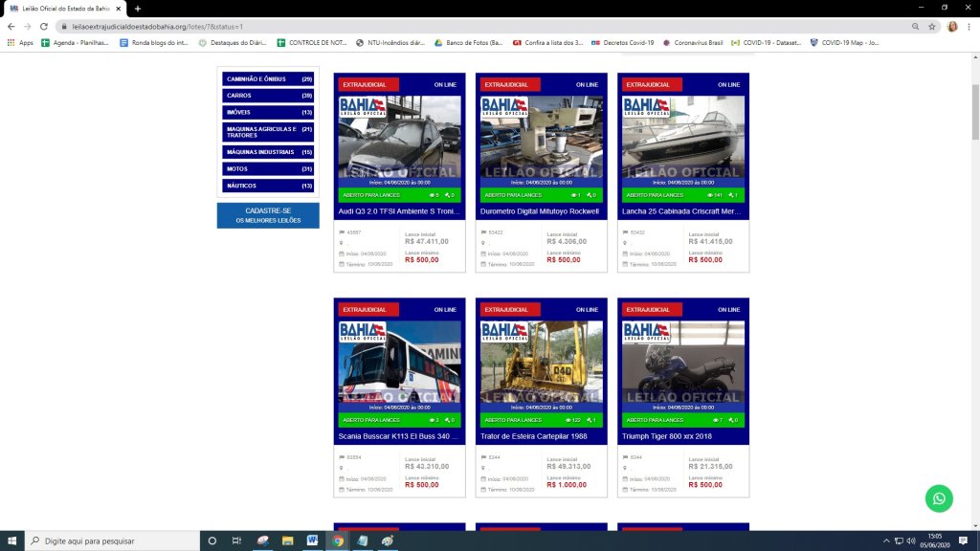
Task: Open the CONTROLE DE NOT... bookmark
Action: [x=312, y=42]
